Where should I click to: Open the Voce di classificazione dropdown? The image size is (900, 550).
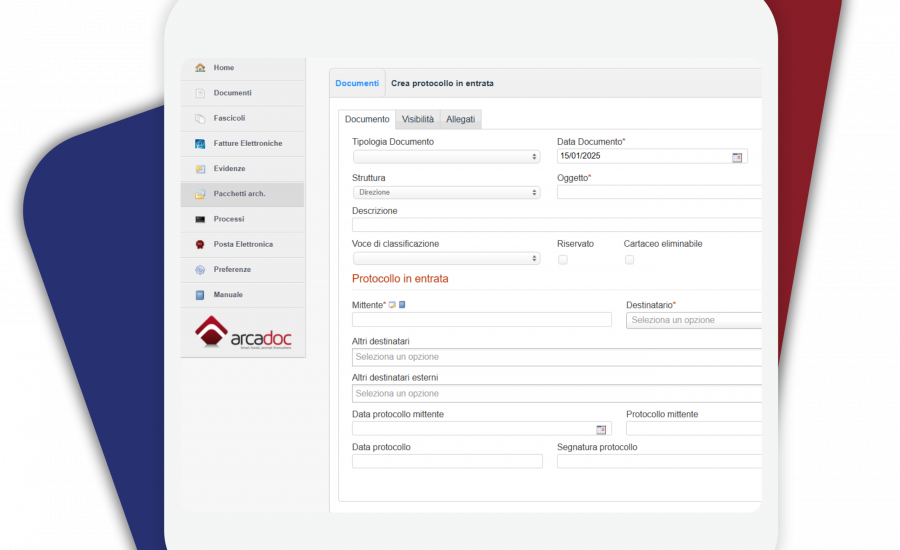point(447,258)
